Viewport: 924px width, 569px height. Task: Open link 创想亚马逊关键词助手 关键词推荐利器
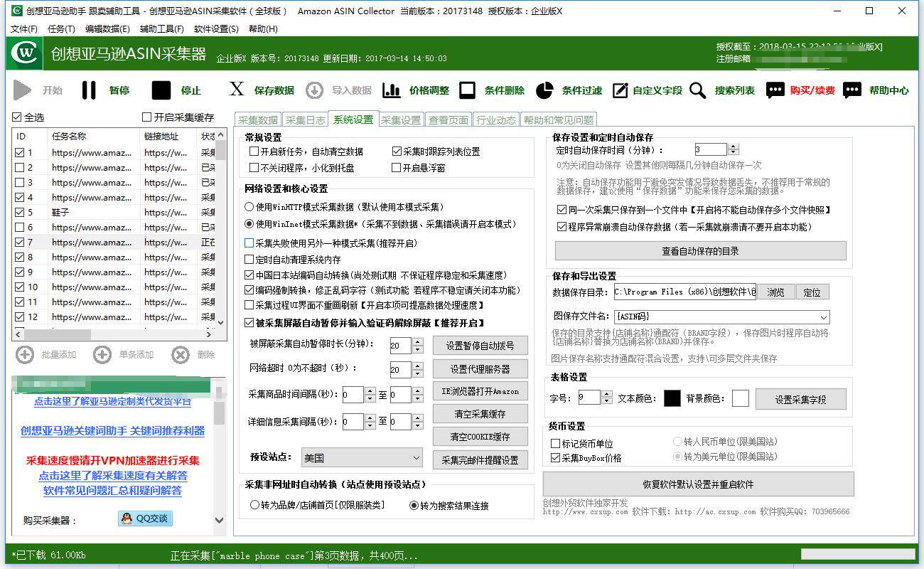112,431
